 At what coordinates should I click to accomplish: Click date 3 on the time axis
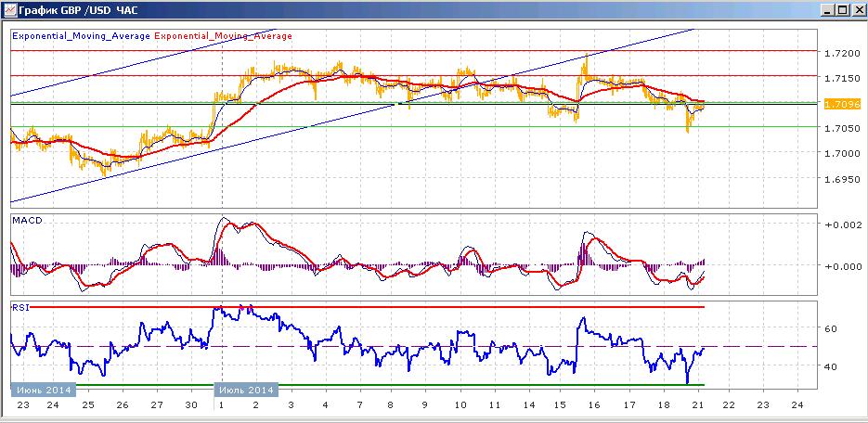coord(291,404)
